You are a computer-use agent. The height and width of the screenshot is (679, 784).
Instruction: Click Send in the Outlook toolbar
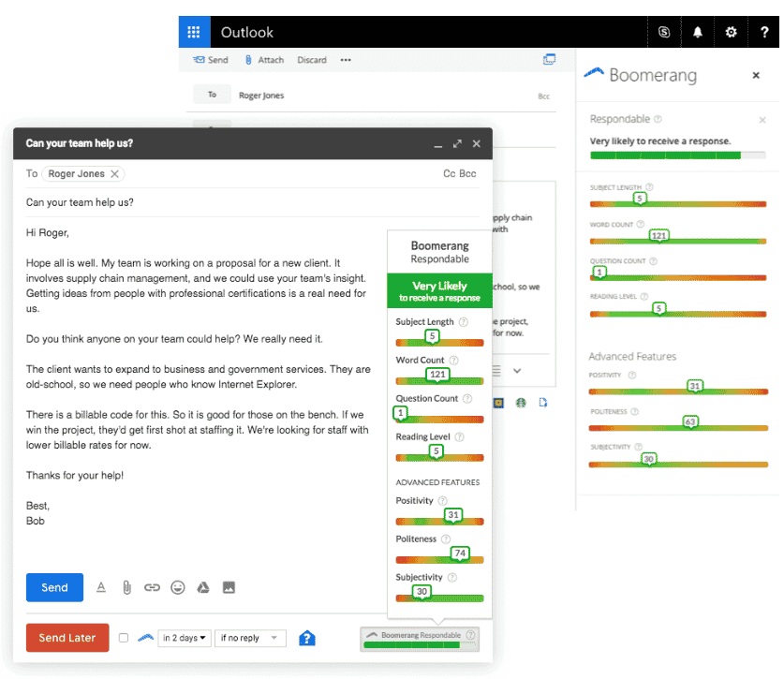point(211,60)
